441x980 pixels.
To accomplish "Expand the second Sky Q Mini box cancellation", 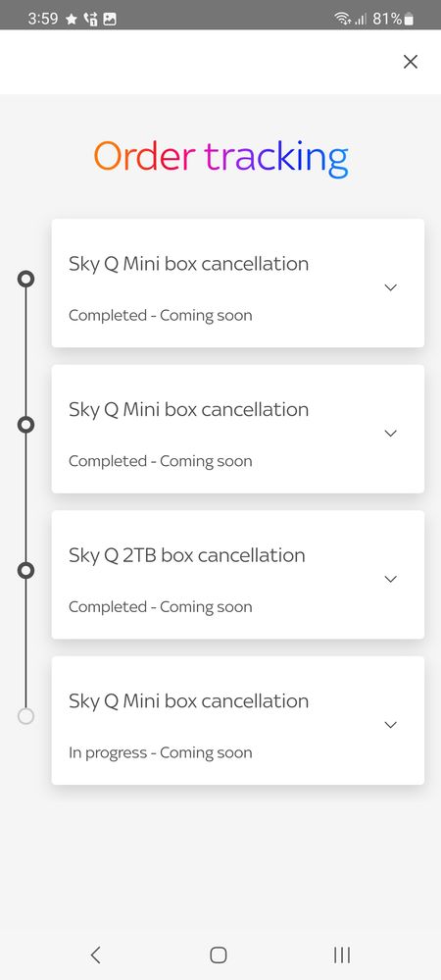I will 390,434.
